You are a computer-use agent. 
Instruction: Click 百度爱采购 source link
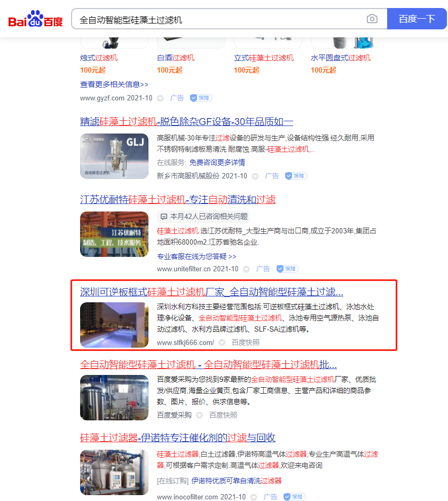[175, 415]
